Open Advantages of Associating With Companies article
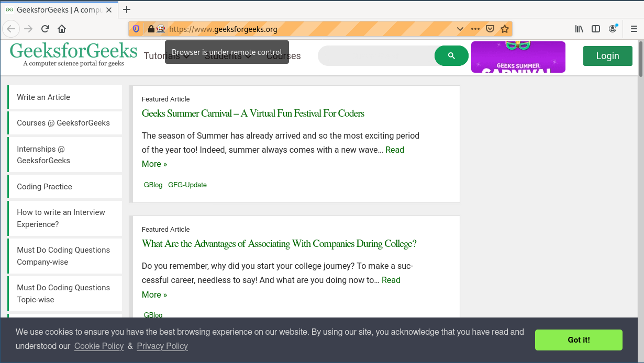 pyautogui.click(x=279, y=244)
